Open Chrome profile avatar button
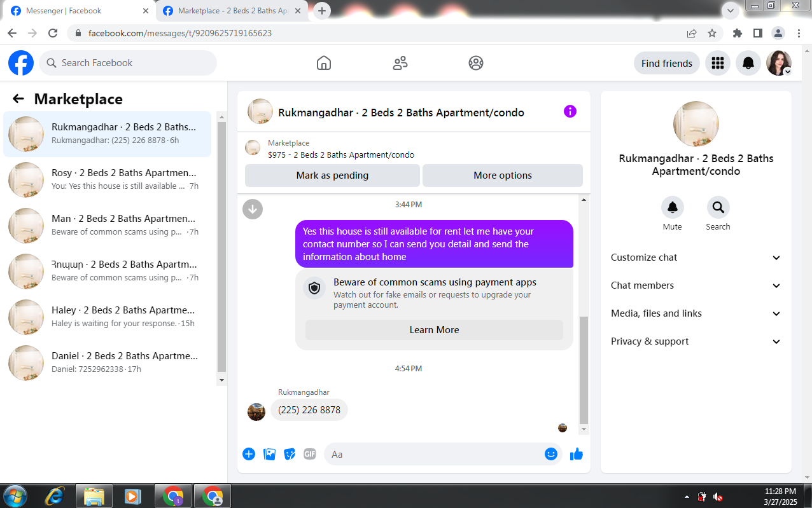Viewport: 812px width, 508px height. click(x=778, y=33)
